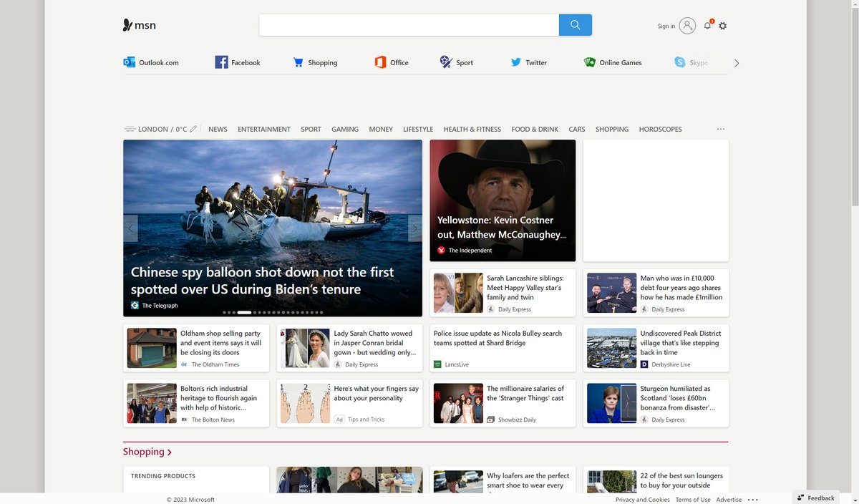Expand more categories with the ellipsis

[x=720, y=130]
